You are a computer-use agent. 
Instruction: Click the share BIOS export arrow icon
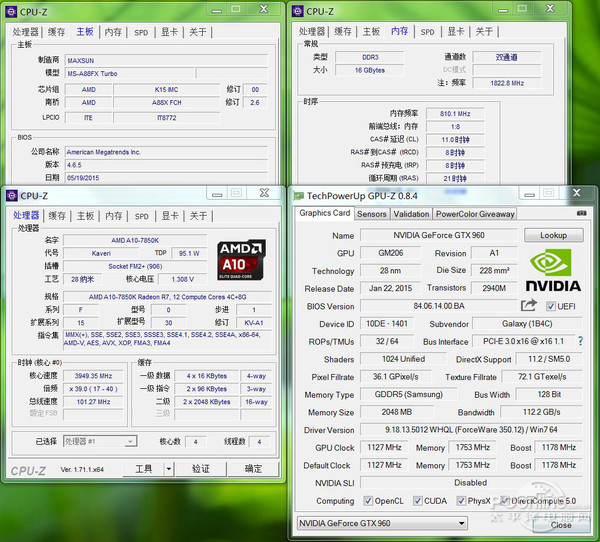click(529, 305)
